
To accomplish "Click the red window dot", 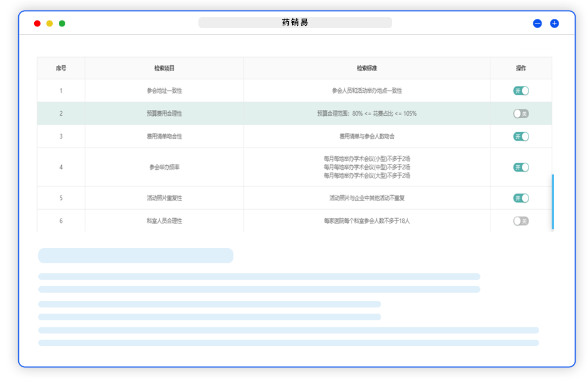I will (x=37, y=24).
